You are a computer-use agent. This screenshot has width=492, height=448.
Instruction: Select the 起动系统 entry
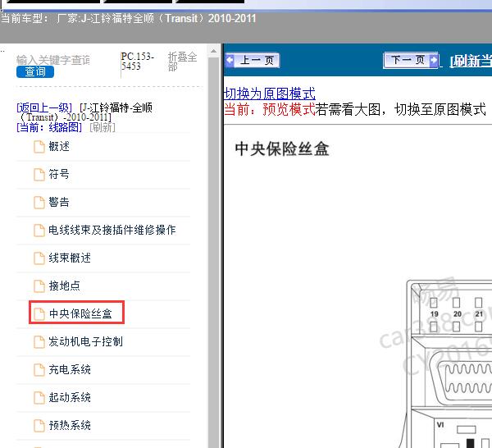pyautogui.click(x=70, y=397)
